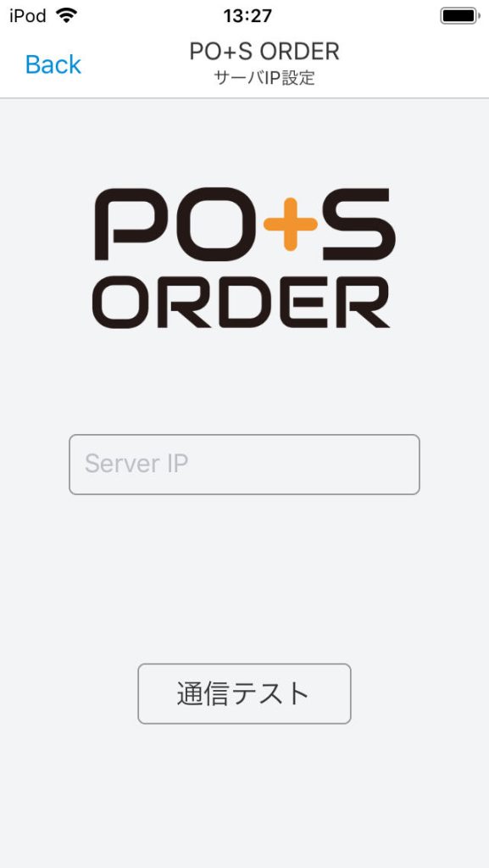Tap the battery icon in status bar
This screenshot has width=489, height=868.
459,15
